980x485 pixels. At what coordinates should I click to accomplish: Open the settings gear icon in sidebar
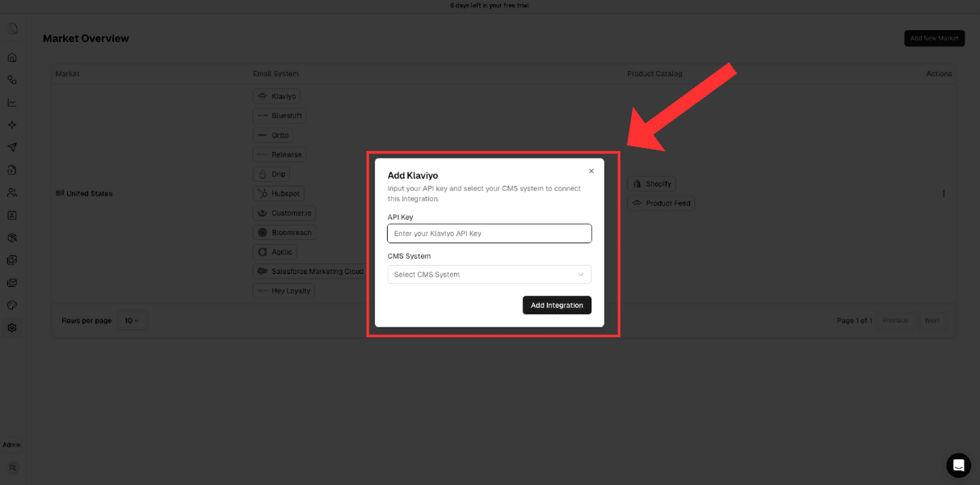pos(12,327)
